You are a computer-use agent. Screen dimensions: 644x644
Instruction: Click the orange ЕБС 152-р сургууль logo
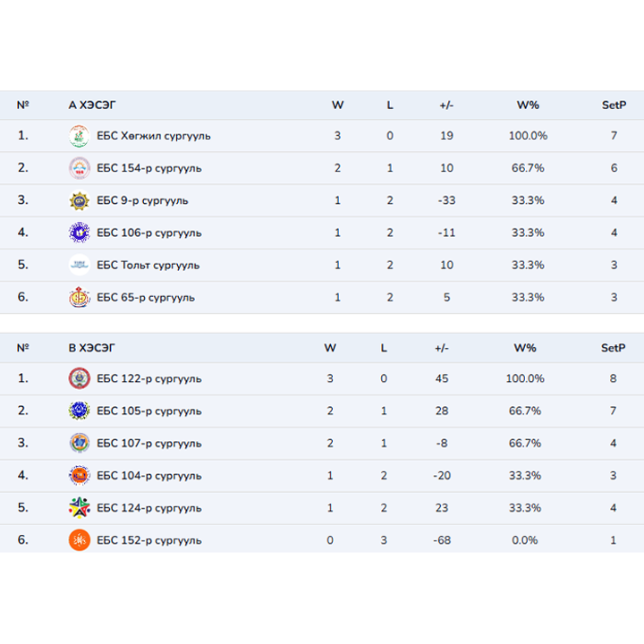(x=80, y=539)
